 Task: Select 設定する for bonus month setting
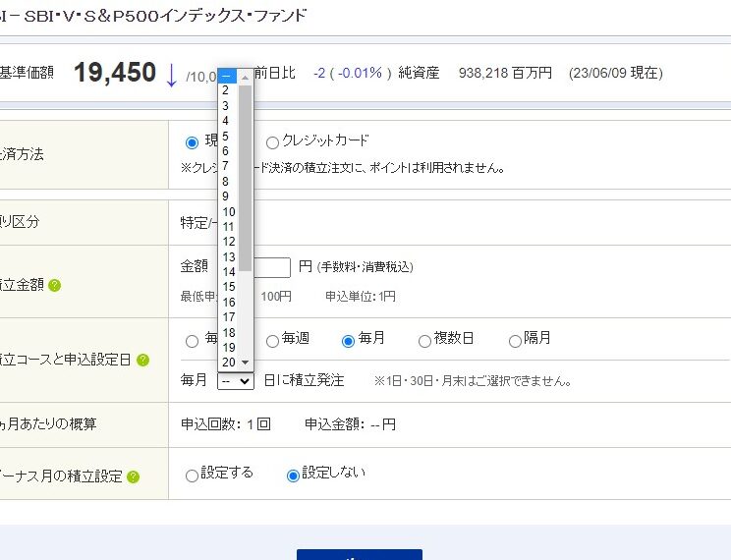click(192, 476)
